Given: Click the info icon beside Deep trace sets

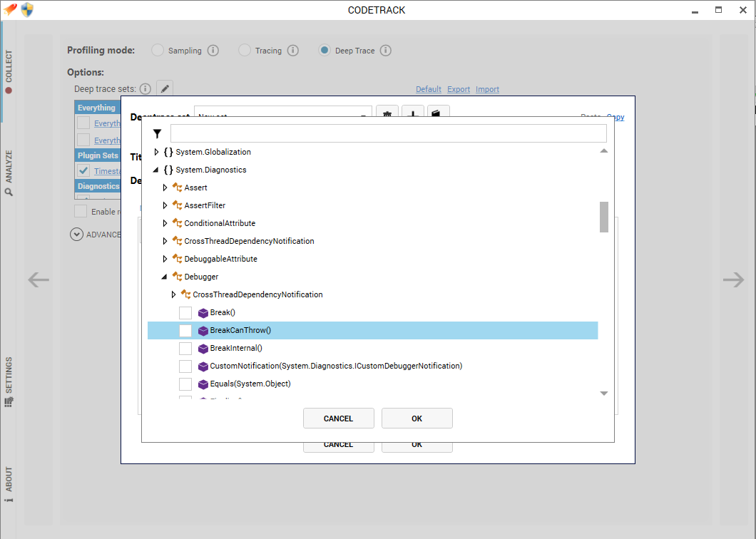Looking at the screenshot, I should tap(145, 88).
